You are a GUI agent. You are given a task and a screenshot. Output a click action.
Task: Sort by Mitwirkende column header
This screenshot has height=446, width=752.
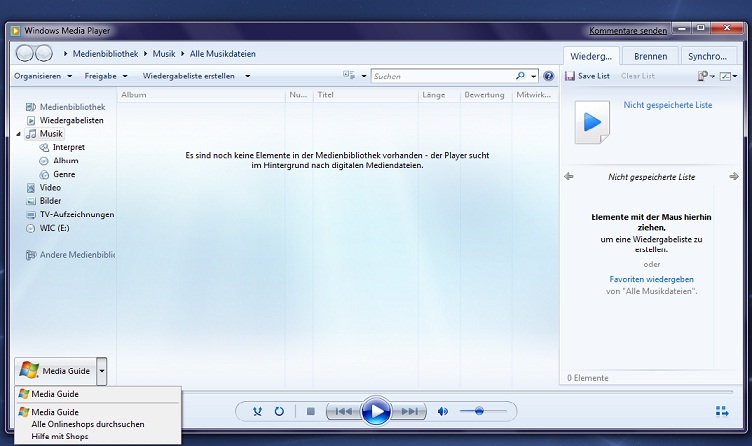(534, 95)
